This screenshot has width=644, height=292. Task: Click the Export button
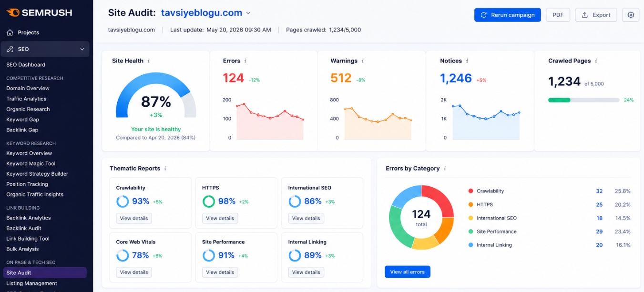[x=596, y=15]
